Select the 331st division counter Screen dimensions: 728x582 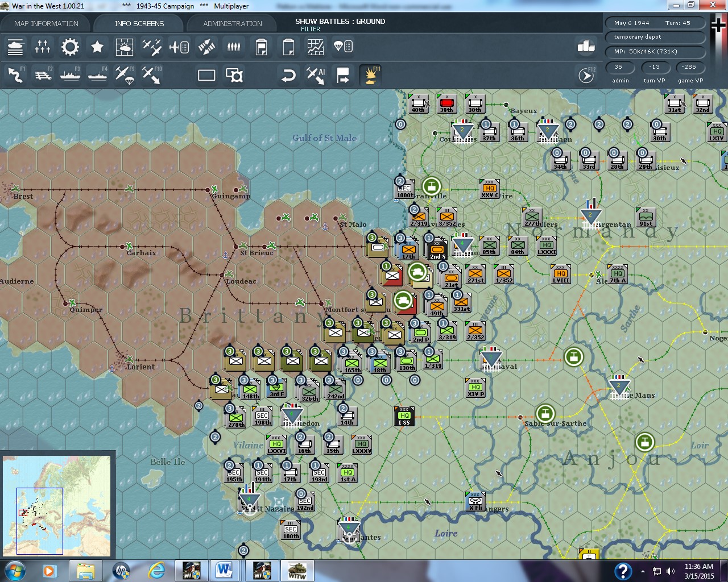(x=461, y=302)
